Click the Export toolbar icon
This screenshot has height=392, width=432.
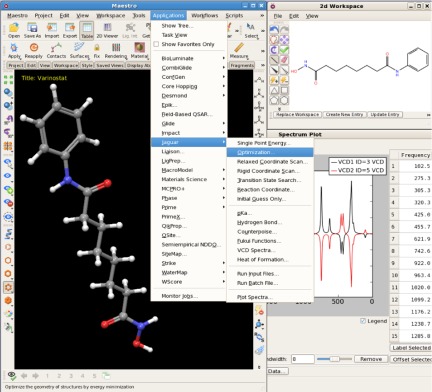(70, 30)
